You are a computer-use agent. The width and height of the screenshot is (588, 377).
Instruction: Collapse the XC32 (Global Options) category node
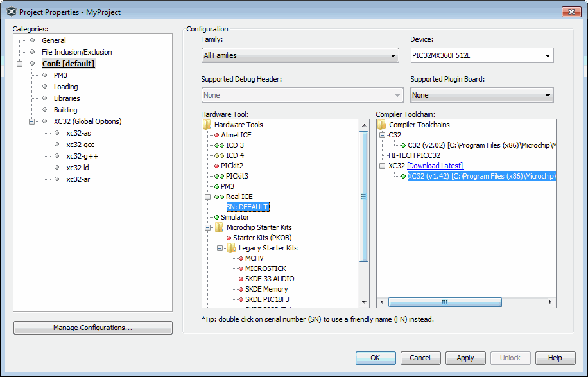pos(31,121)
